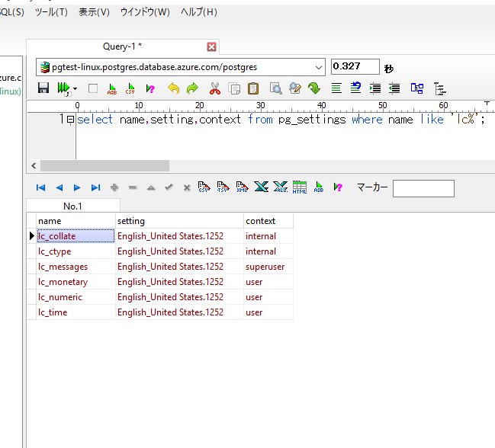Open the ツール(T) menu
This screenshot has height=448, width=495.
point(51,12)
